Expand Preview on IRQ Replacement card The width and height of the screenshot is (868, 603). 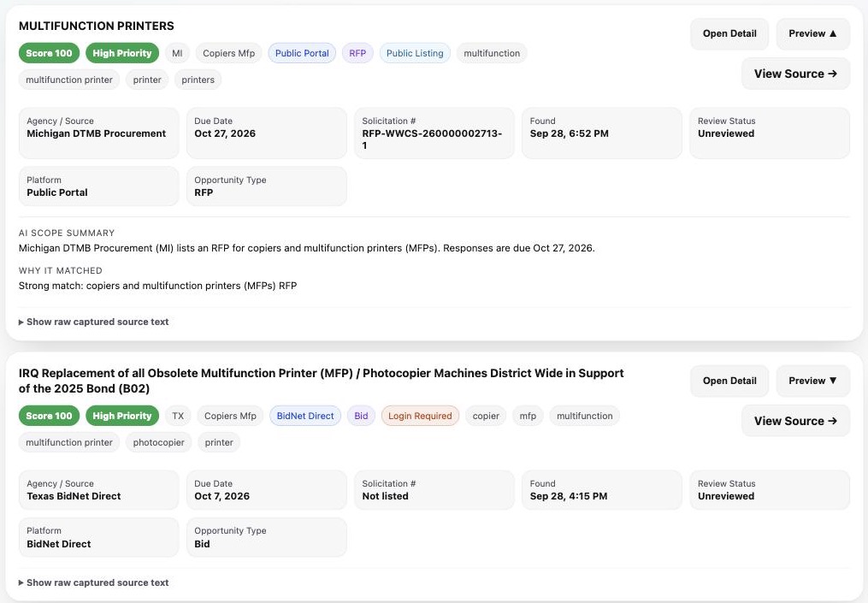pos(812,381)
